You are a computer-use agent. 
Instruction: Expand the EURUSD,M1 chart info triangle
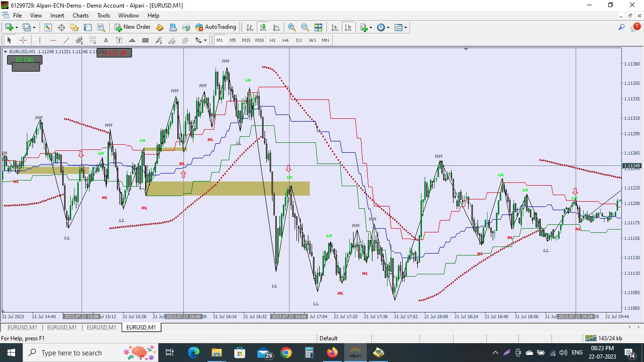pyautogui.click(x=5, y=52)
